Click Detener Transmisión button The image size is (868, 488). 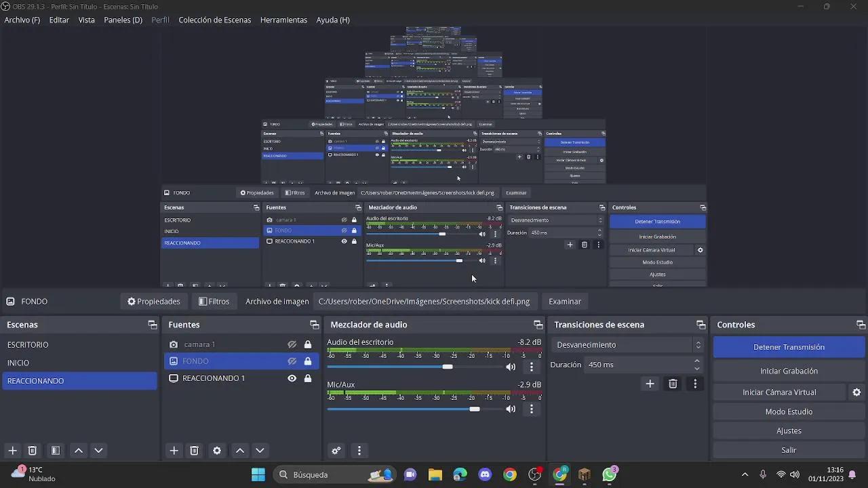[789, 347]
